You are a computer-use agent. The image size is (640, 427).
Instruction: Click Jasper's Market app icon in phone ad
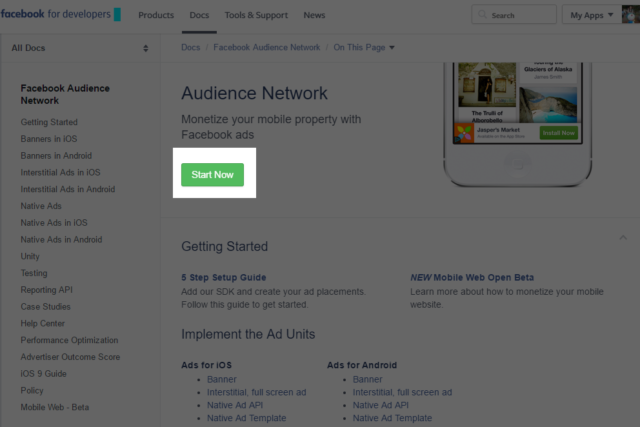(x=464, y=133)
